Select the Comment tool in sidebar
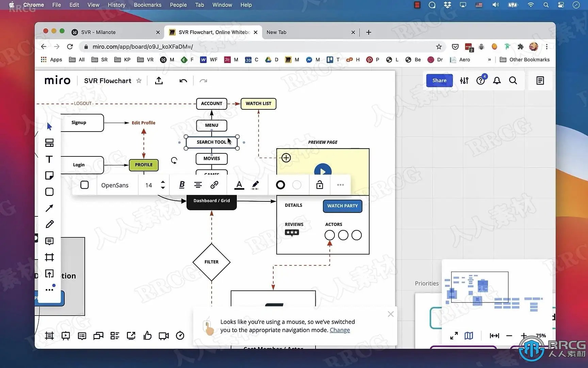 (x=49, y=241)
